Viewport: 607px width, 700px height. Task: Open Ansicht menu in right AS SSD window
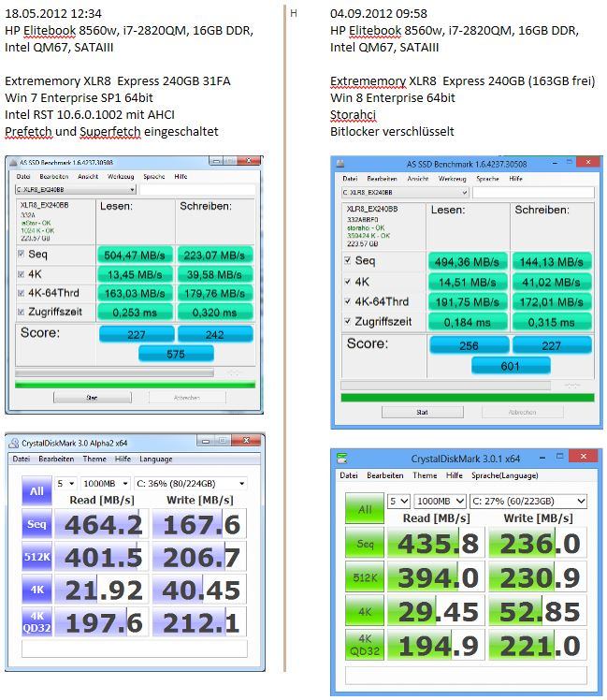(417, 179)
